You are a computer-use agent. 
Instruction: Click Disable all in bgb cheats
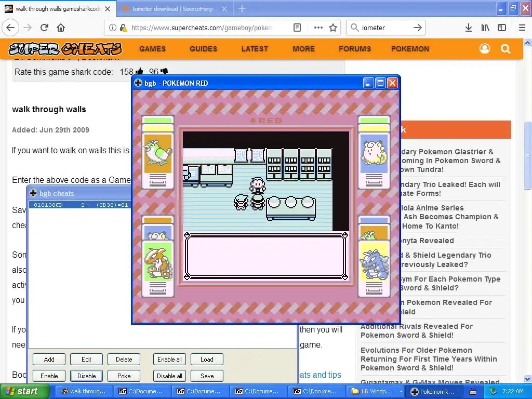[169, 376]
